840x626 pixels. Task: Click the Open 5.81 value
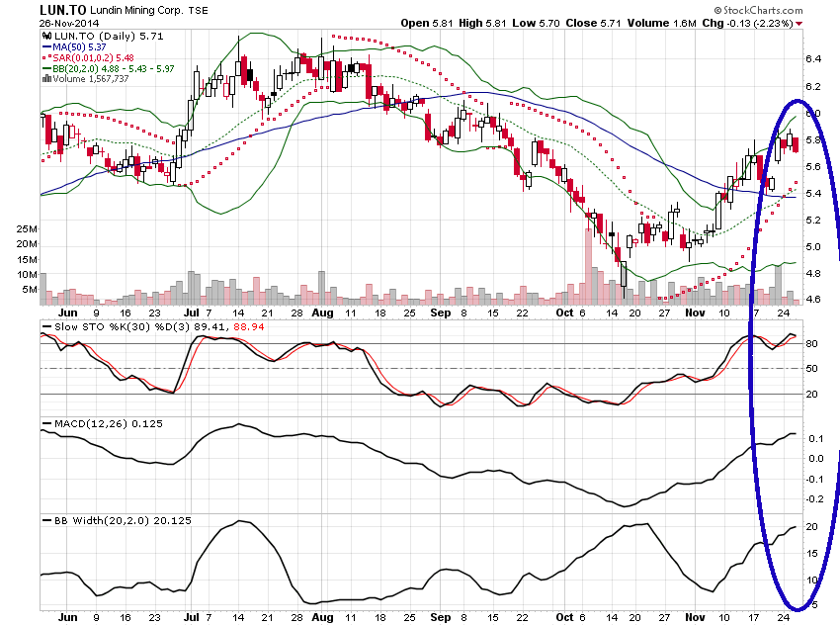(427, 23)
